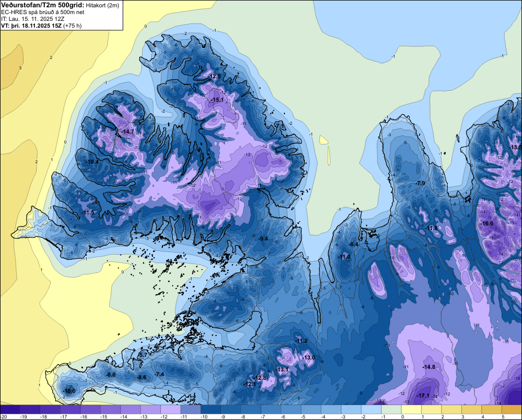Click the legend tick label '-7'
Image resolution: width=522 pixels, height=420 pixels.
(x=263, y=417)
